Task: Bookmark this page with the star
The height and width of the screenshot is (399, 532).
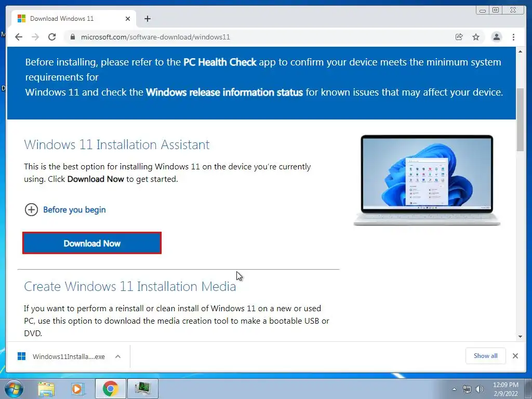Action: (x=476, y=37)
